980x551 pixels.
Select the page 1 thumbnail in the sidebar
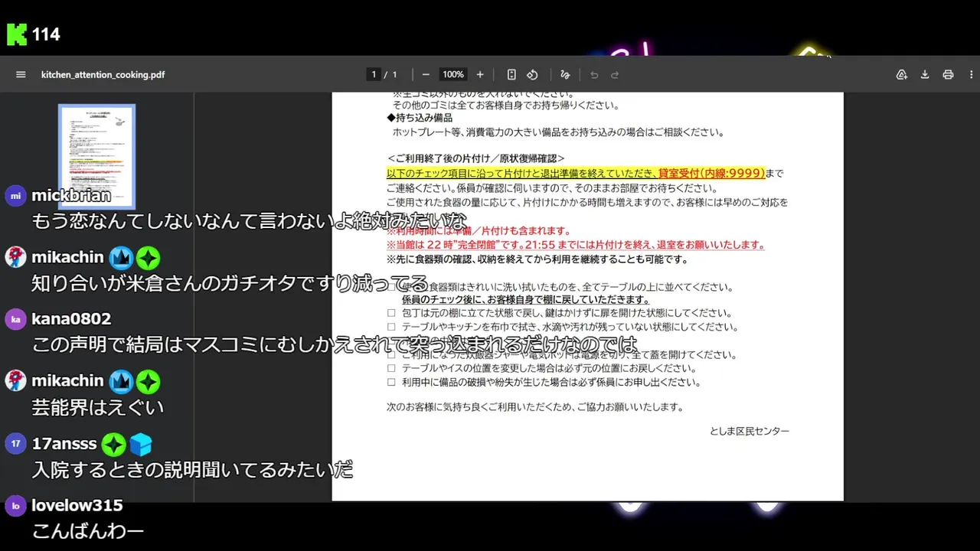(97, 156)
